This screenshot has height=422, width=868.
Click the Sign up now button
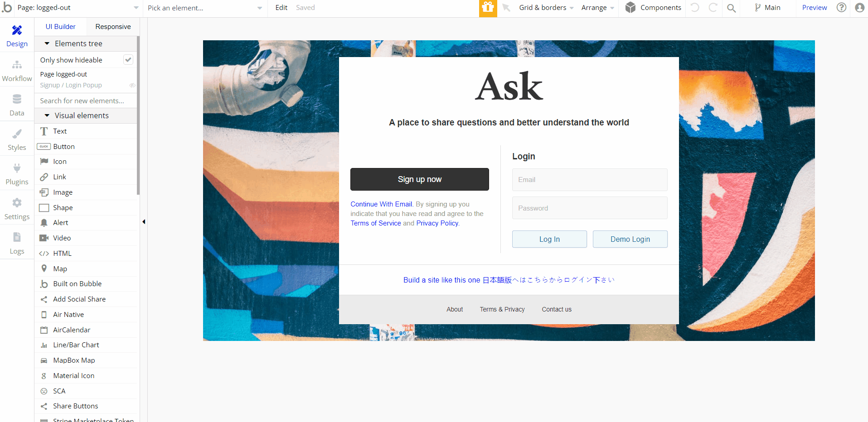point(420,179)
